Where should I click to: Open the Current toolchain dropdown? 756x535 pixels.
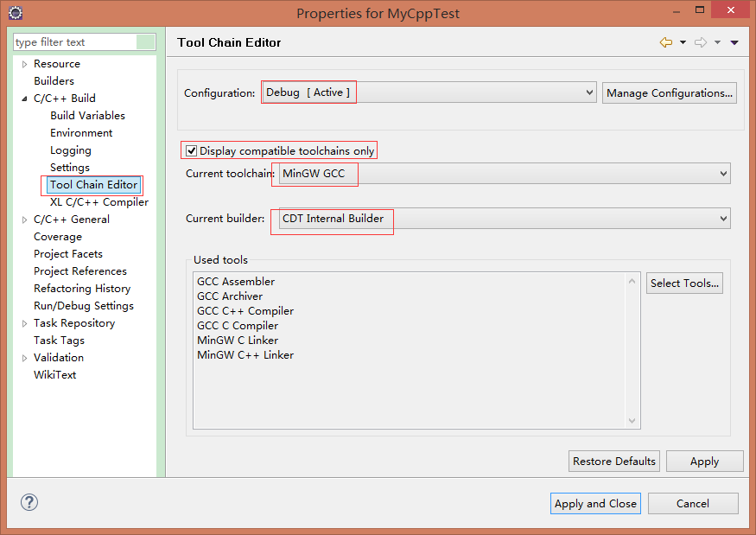tap(505, 174)
